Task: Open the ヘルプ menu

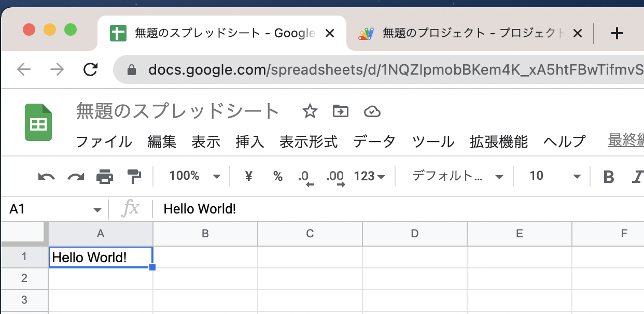Action: point(565,141)
